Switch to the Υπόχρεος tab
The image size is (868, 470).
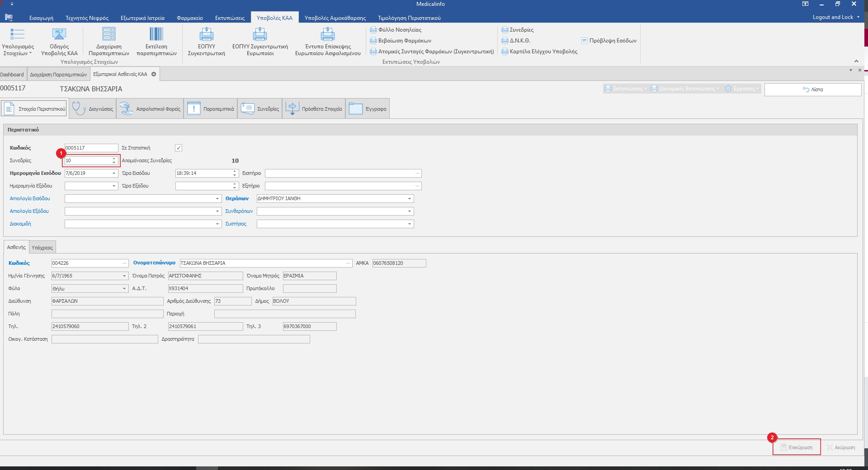pyautogui.click(x=42, y=248)
